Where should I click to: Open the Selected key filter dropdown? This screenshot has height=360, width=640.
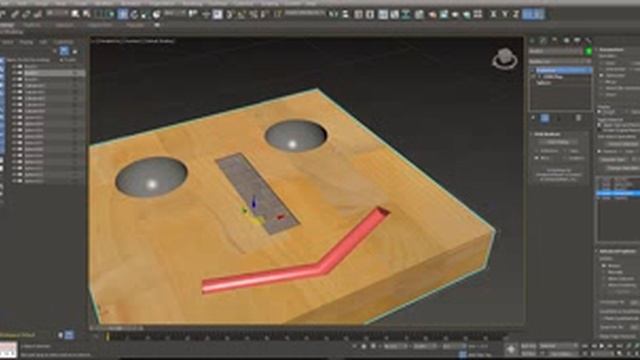558,346
